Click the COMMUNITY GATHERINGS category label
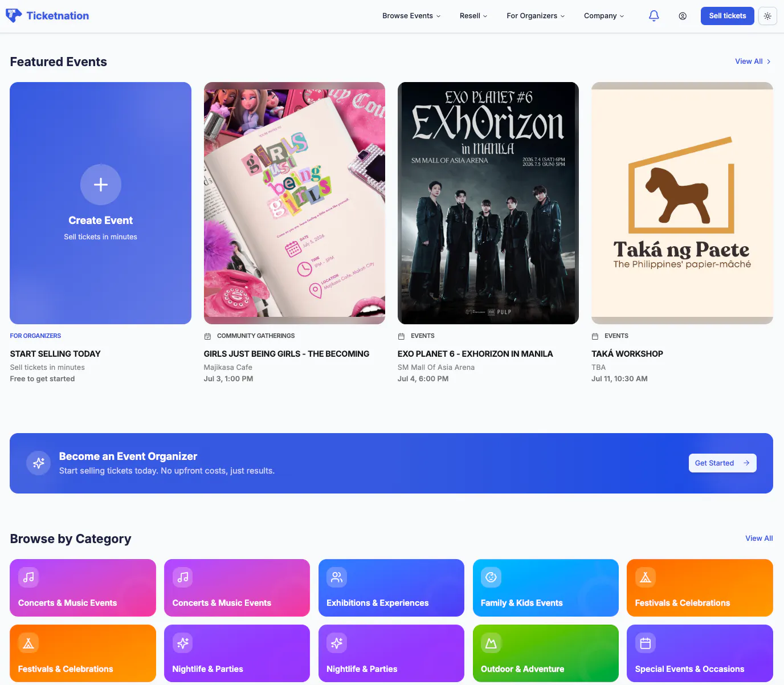The height and width of the screenshot is (685, 784). pyautogui.click(x=256, y=336)
